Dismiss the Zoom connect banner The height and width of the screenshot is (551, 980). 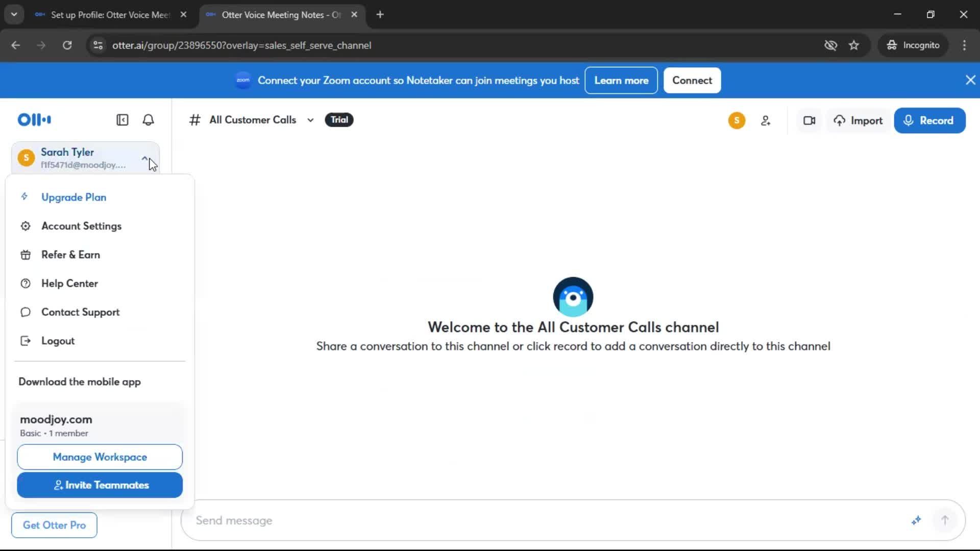coord(970,80)
